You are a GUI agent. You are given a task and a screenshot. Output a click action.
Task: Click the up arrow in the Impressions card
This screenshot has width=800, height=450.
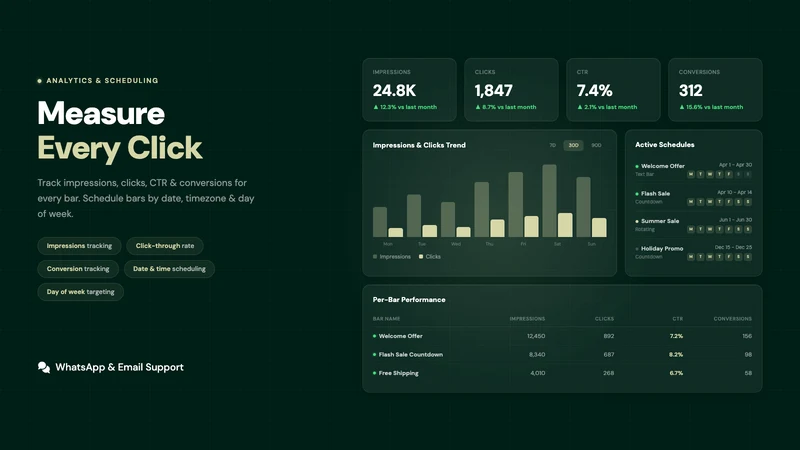(376, 107)
